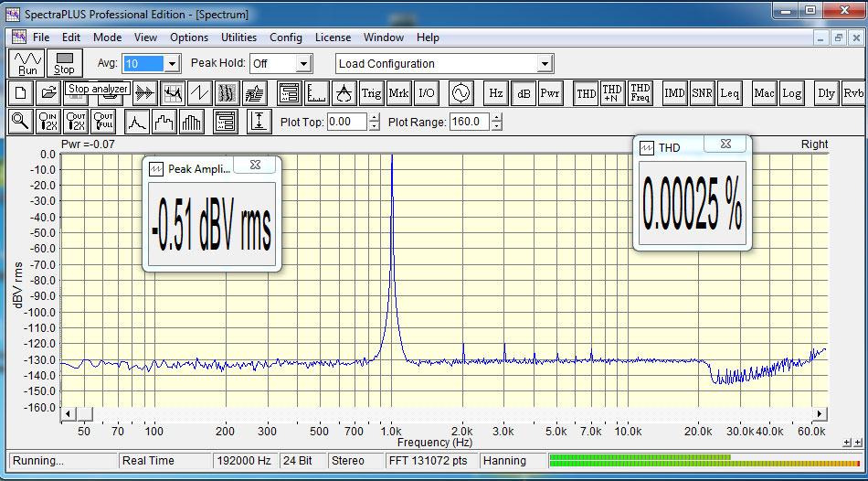Click the Plot Top value field
The width and height of the screenshot is (868, 481).
click(346, 122)
